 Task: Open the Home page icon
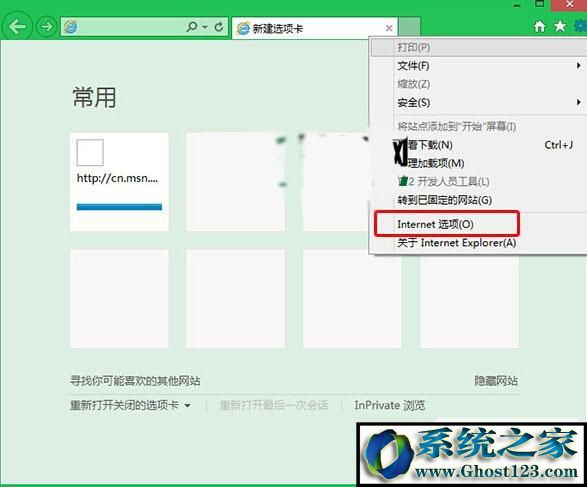point(539,26)
